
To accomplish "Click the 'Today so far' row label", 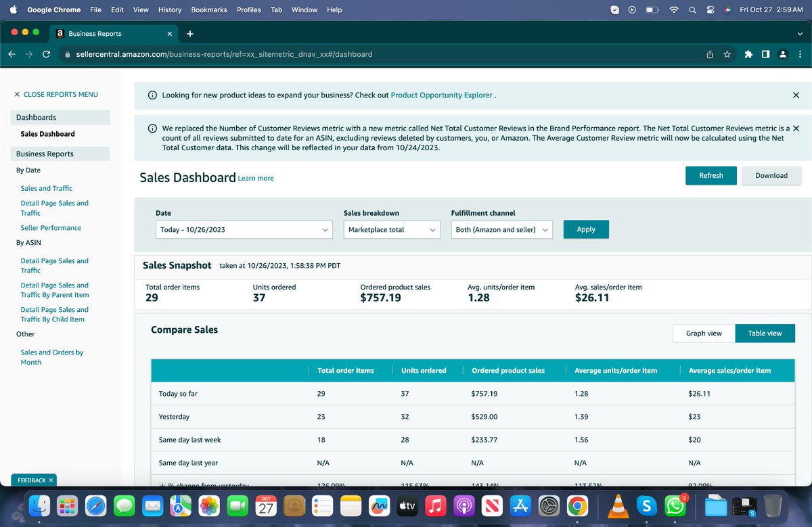I will pyautogui.click(x=178, y=394).
